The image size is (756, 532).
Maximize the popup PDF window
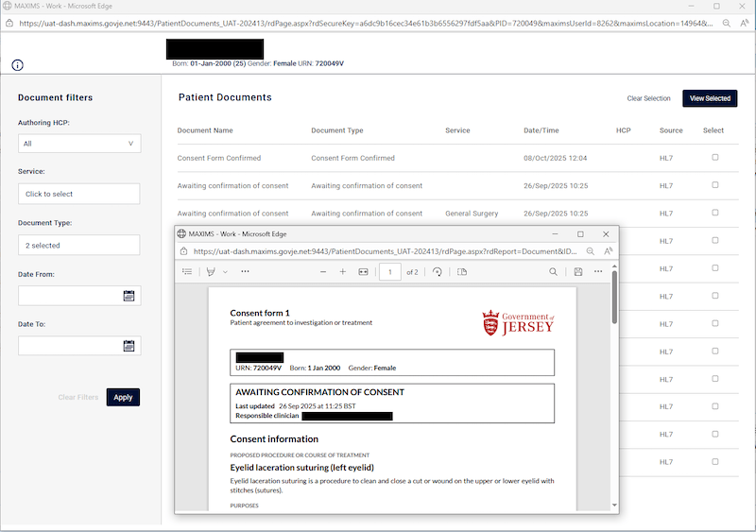[x=580, y=234]
